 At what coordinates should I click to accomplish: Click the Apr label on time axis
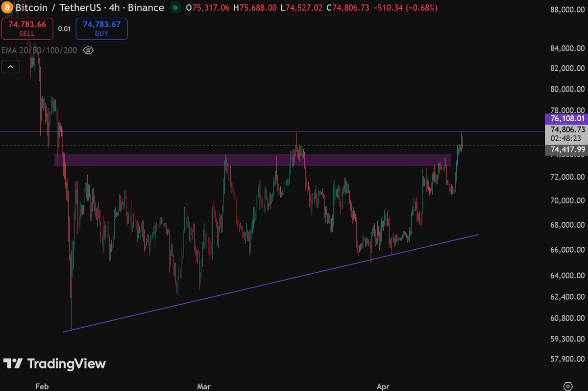click(x=384, y=387)
